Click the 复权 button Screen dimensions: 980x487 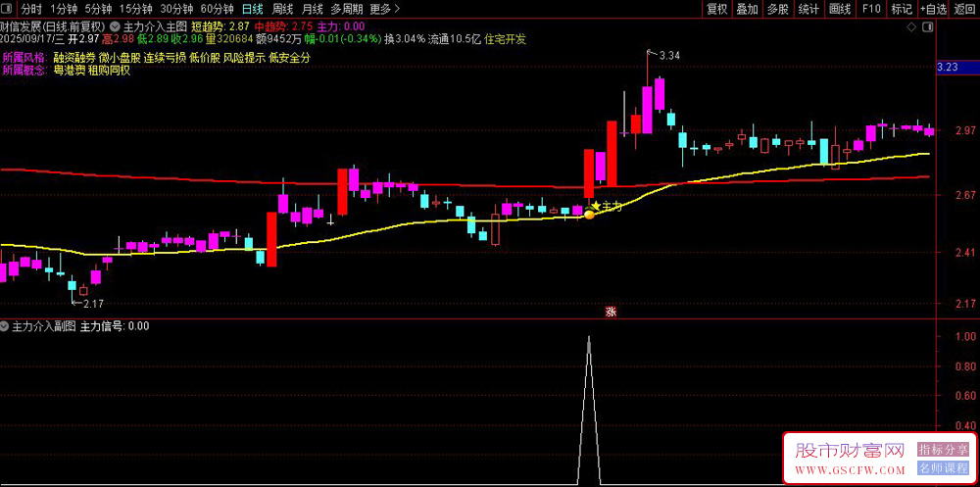[717, 9]
